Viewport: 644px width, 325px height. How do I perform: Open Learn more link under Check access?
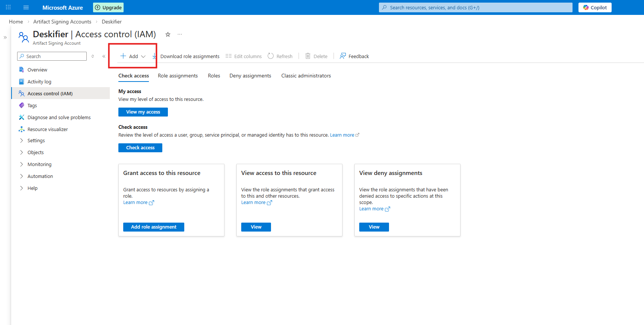point(344,135)
